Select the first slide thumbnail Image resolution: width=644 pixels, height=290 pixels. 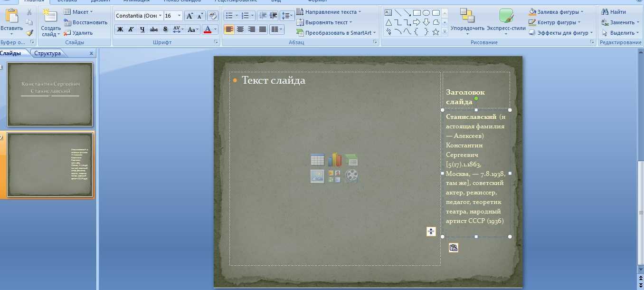click(x=50, y=94)
